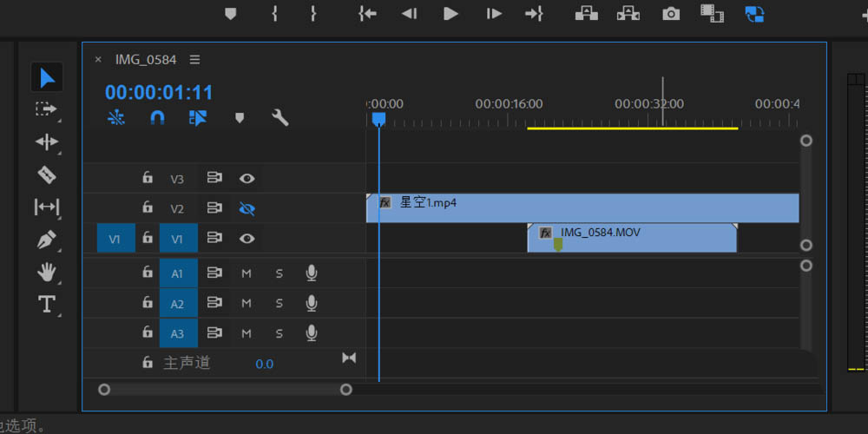The width and height of the screenshot is (868, 434).
Task: Target the V2 track header
Action: point(177,208)
